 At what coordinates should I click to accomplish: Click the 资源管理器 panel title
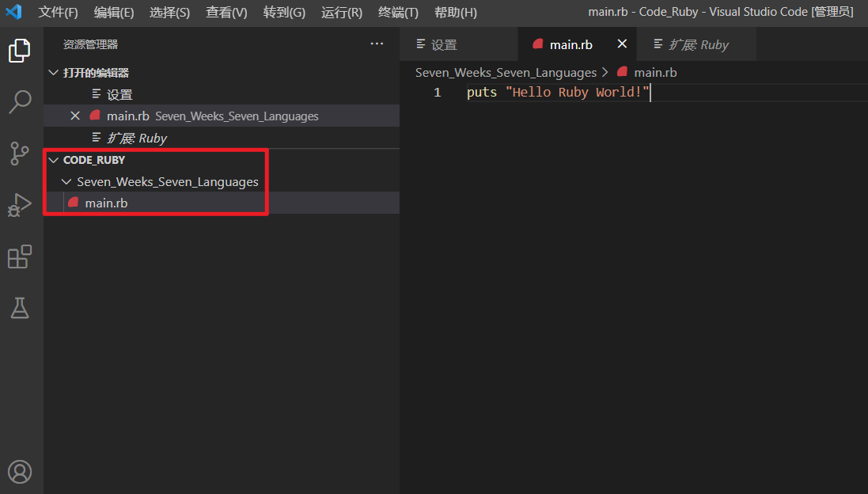[91, 44]
